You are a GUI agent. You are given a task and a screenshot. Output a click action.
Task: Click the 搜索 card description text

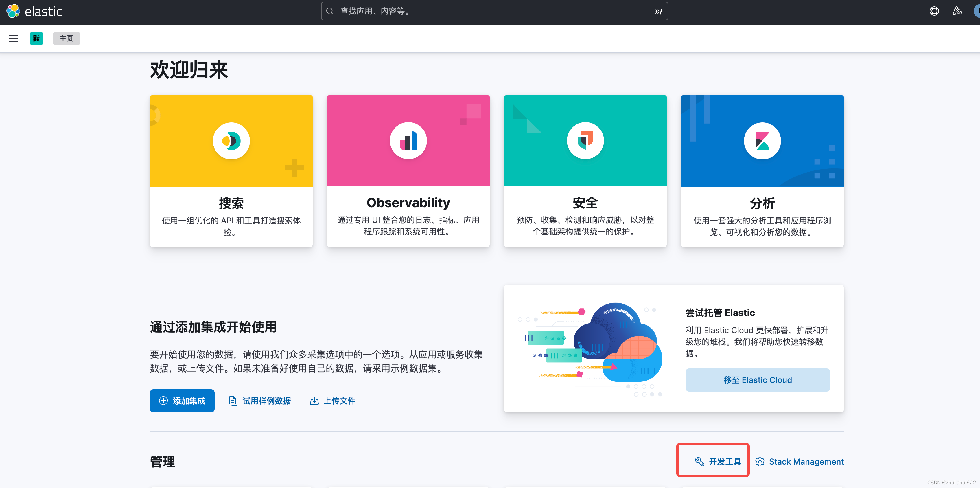[x=231, y=226]
